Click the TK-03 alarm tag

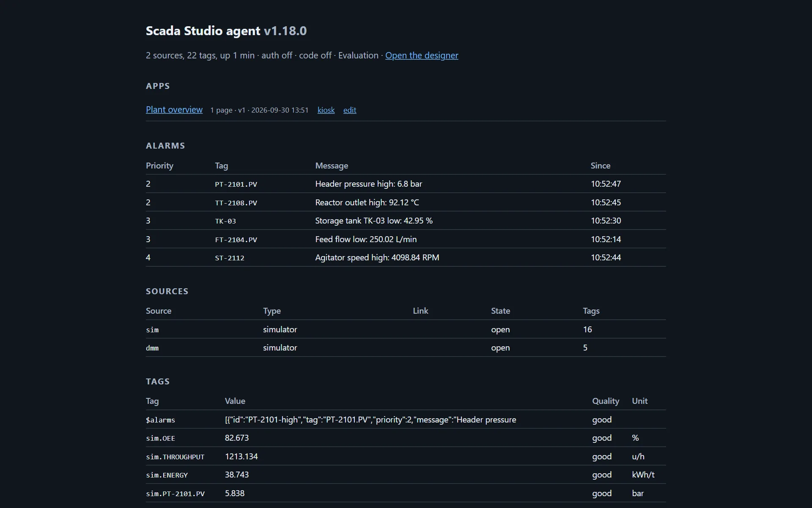(x=225, y=221)
